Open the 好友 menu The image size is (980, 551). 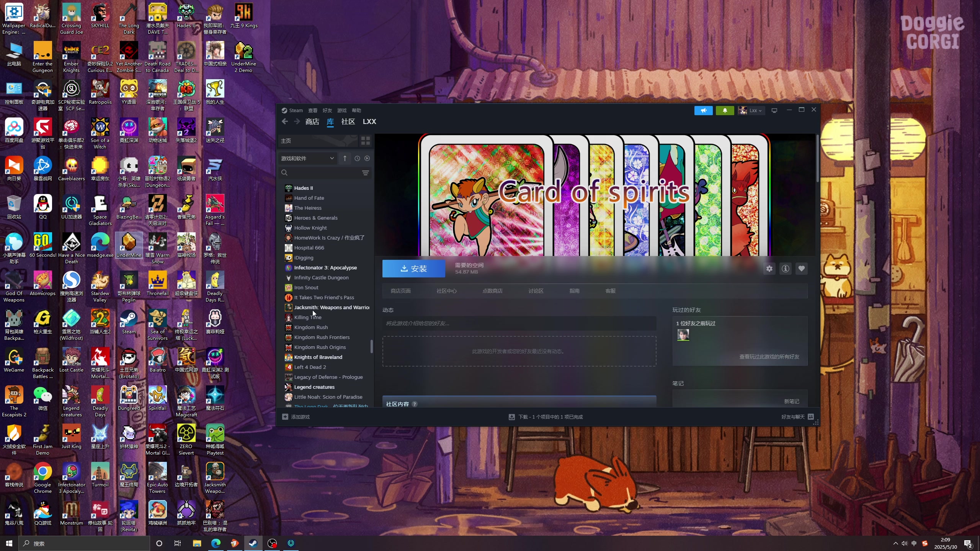[327, 111]
